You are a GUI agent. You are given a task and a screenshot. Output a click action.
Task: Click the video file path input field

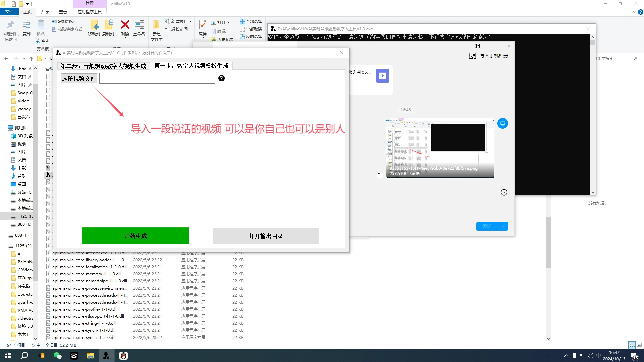157,79
